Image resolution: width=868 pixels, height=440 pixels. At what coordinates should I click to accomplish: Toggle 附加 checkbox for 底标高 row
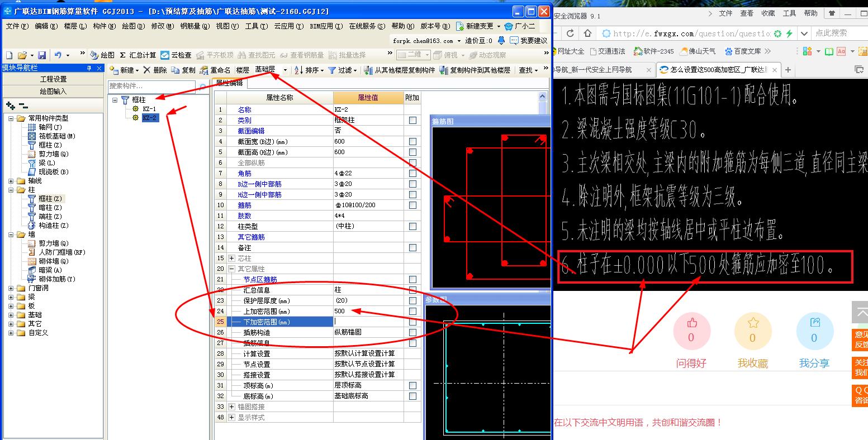tap(412, 396)
